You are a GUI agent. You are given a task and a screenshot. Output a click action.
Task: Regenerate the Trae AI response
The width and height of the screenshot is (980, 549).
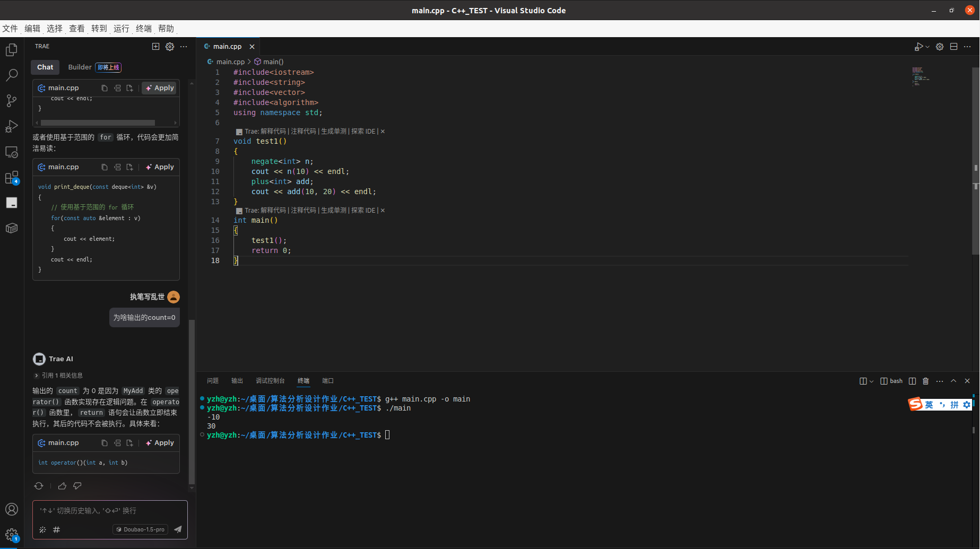click(x=39, y=486)
